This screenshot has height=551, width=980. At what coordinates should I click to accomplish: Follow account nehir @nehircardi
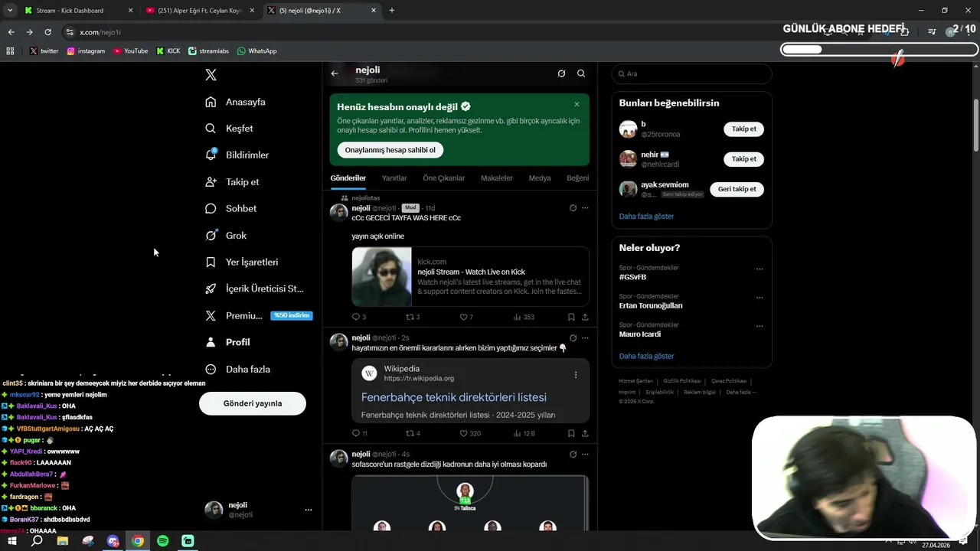pyautogui.click(x=743, y=159)
